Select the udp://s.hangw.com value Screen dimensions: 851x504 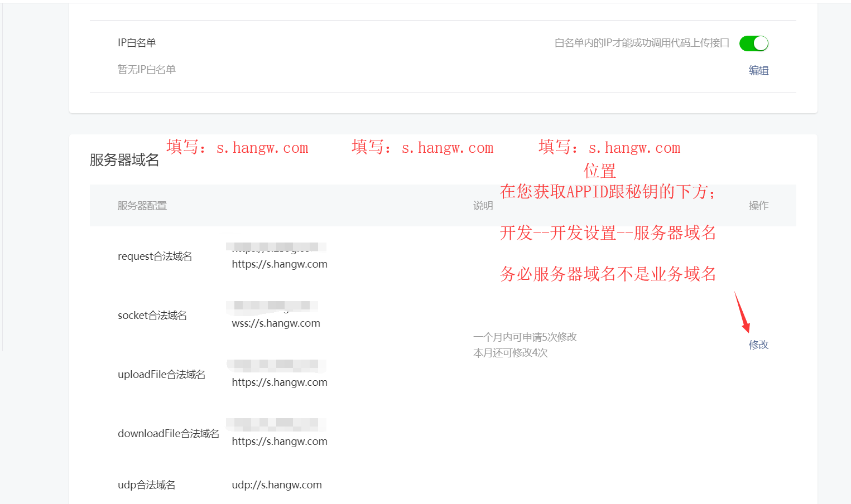277,485
